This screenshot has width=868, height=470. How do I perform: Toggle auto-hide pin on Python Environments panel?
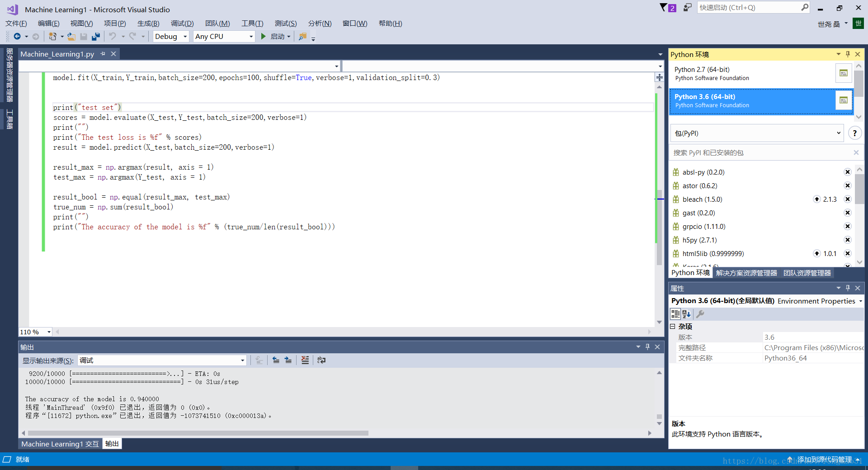848,54
